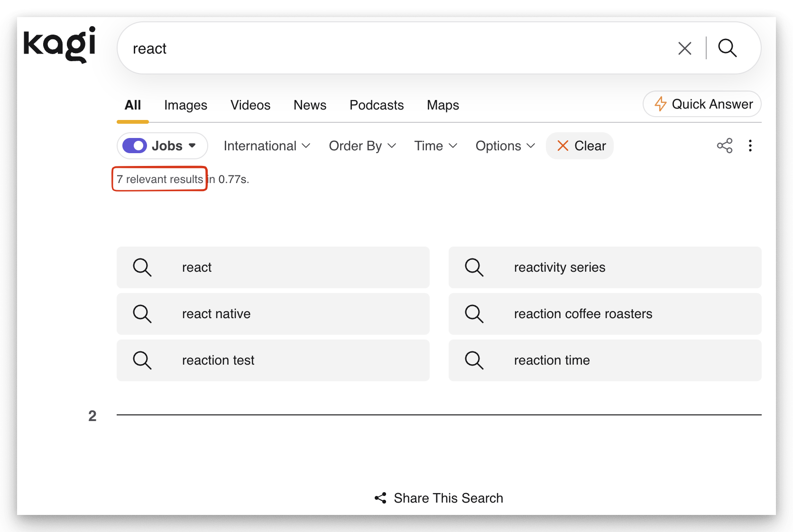Viewport: 793px width, 532px height.
Task: Search the suggestion "react native"
Action: 273,314
